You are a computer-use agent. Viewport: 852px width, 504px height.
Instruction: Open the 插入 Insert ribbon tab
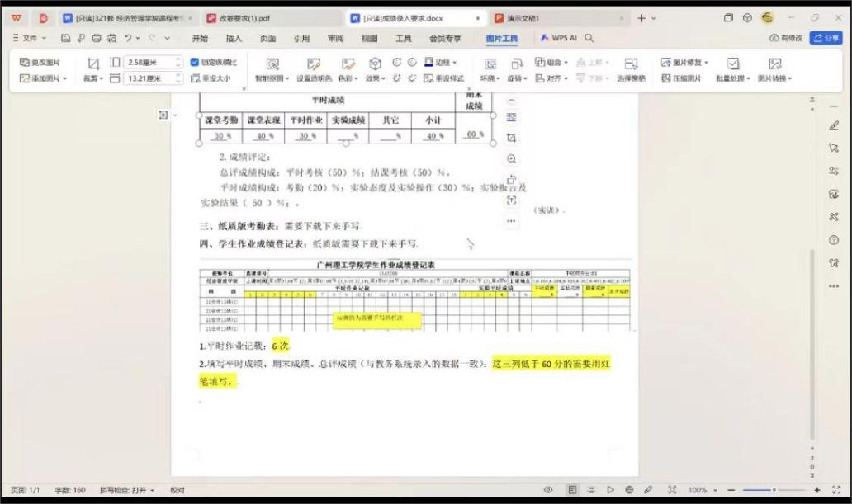(x=234, y=38)
